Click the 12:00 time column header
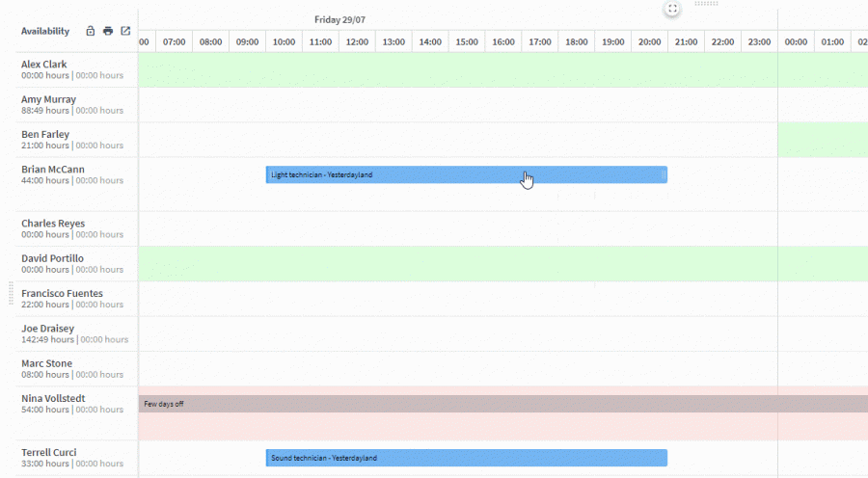Viewport: 868px width, 478px height. click(x=357, y=42)
